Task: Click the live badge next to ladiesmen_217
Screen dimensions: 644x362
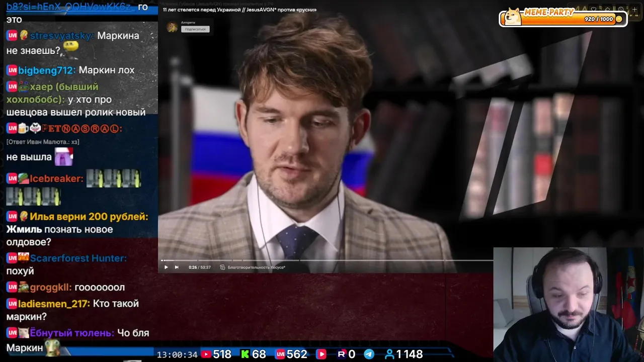Action: 12,304
